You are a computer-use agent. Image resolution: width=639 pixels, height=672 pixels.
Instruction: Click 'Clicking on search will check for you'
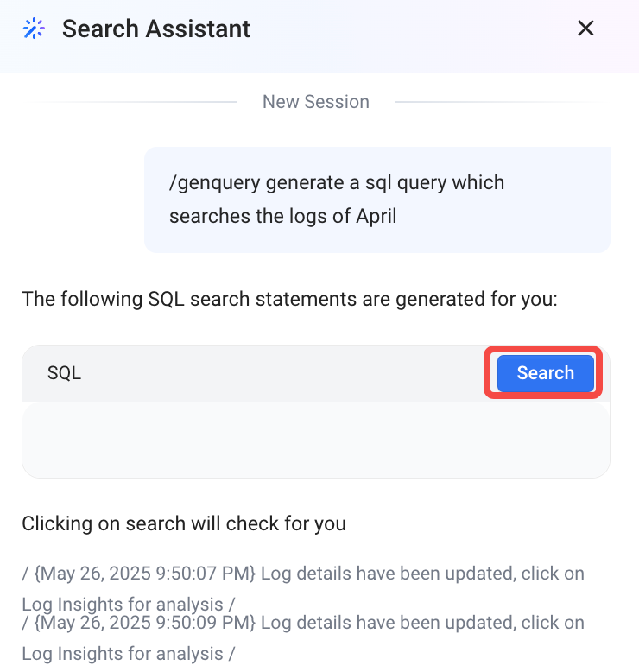(x=184, y=523)
